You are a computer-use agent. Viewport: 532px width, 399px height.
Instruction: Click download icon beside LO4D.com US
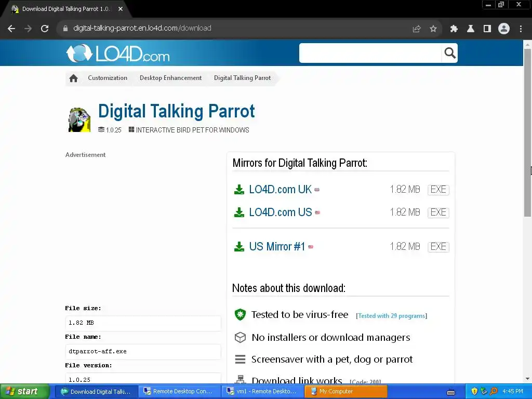pos(239,212)
